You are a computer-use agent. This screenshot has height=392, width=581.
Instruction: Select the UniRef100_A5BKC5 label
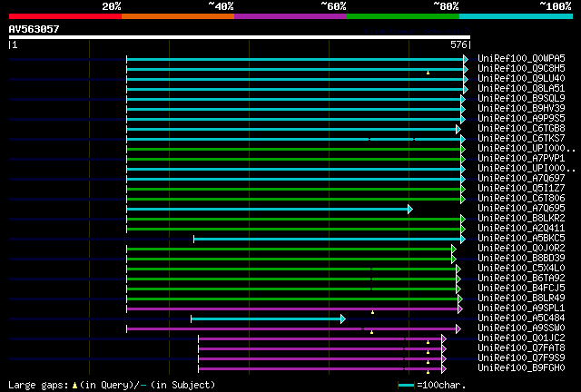coord(521,239)
